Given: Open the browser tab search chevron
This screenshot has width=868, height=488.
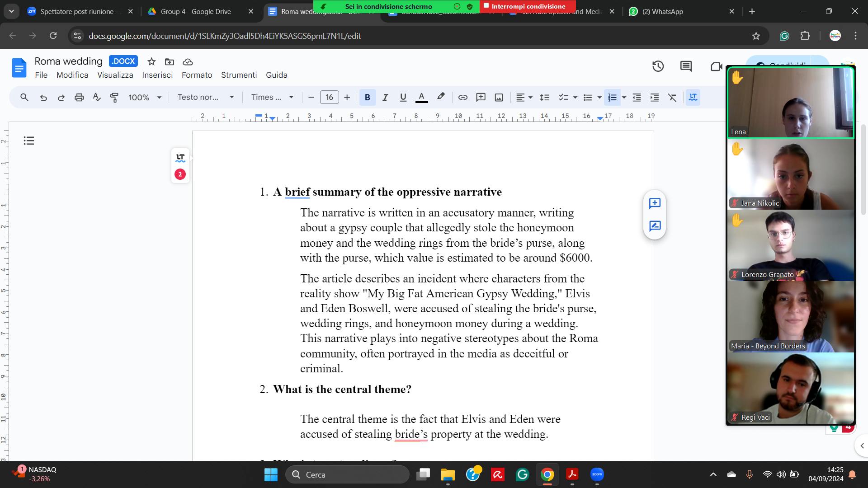Looking at the screenshot, I should pos(11,11).
